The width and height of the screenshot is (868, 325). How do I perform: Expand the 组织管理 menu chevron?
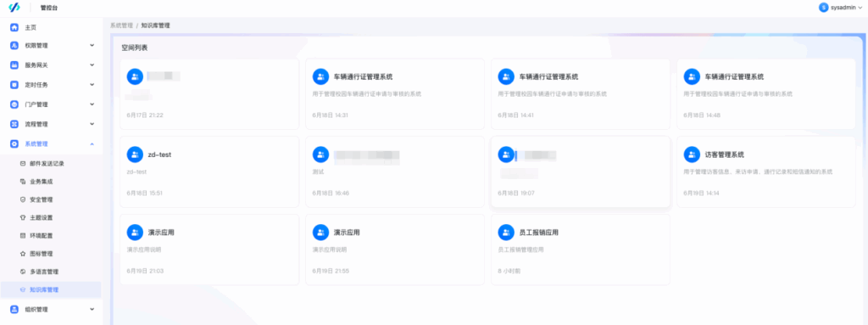pyautogui.click(x=92, y=310)
